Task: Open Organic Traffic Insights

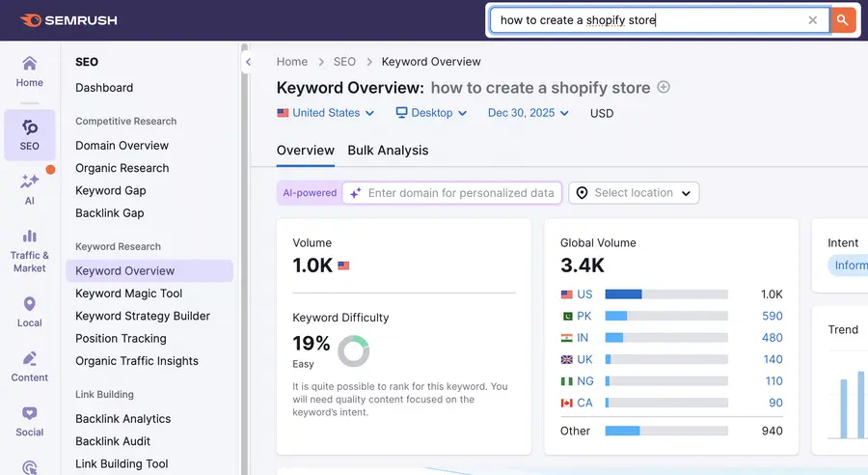Action: click(137, 361)
